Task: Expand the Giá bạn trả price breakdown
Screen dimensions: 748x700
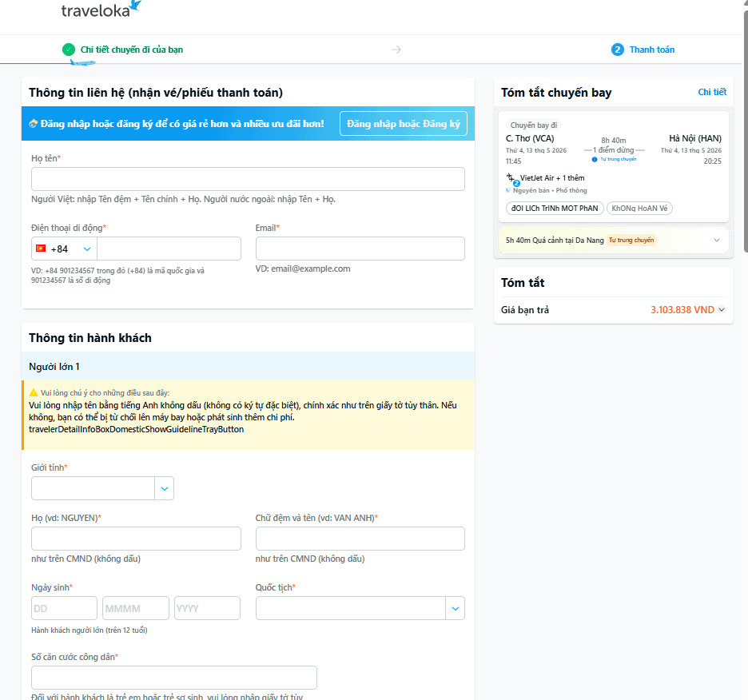Action: pyautogui.click(x=722, y=310)
